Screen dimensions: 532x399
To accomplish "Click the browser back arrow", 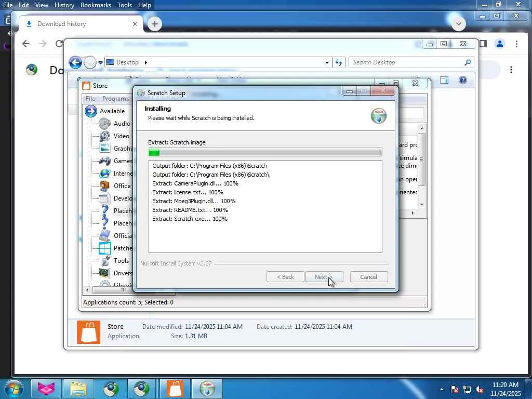I will point(26,44).
